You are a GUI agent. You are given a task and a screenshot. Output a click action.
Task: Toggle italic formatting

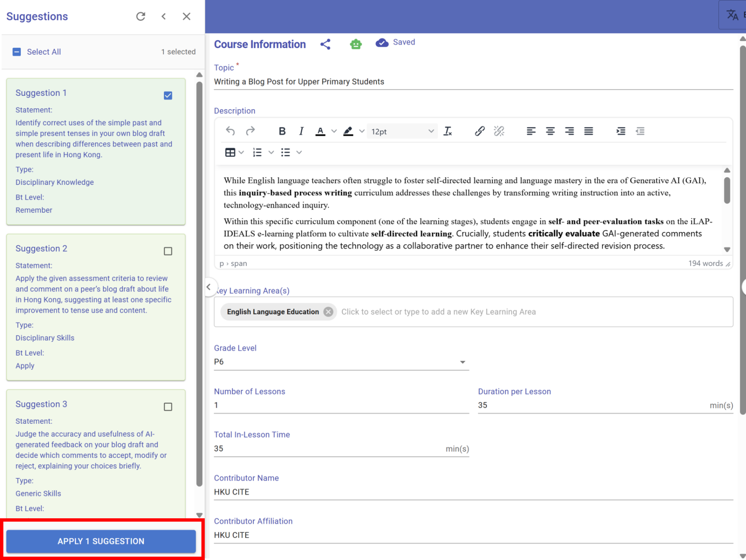point(301,131)
